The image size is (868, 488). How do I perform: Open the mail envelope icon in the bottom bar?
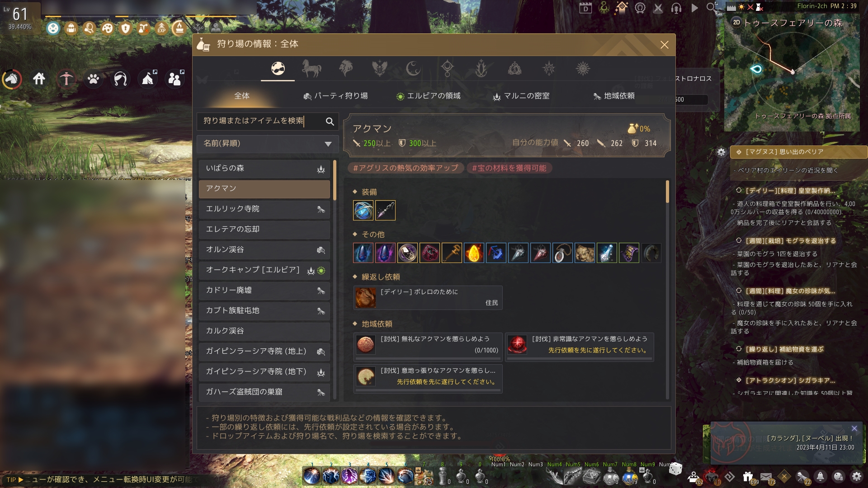(x=766, y=477)
